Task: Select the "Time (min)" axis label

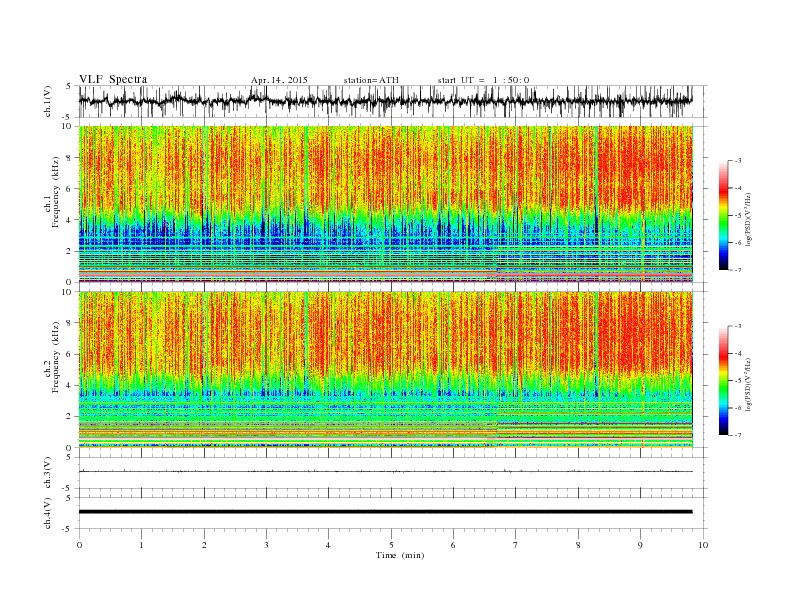Action: pyautogui.click(x=400, y=555)
